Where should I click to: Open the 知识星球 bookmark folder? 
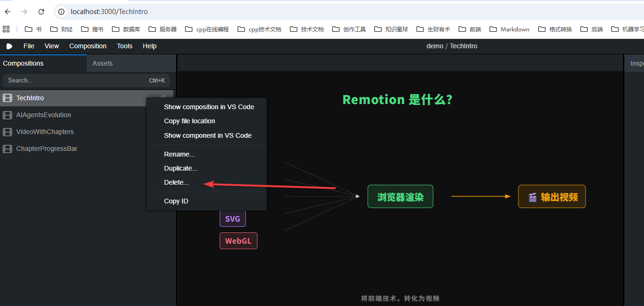[x=391, y=29]
